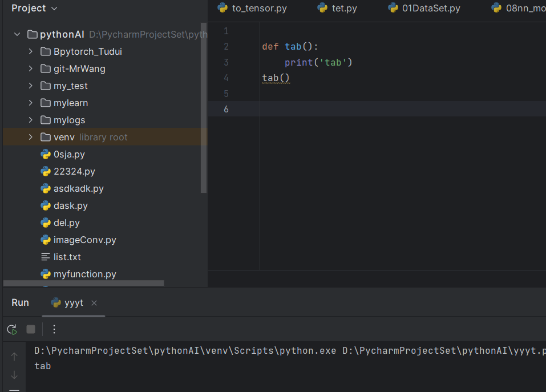Click the Stop process icon
The image size is (546, 392).
point(31,329)
